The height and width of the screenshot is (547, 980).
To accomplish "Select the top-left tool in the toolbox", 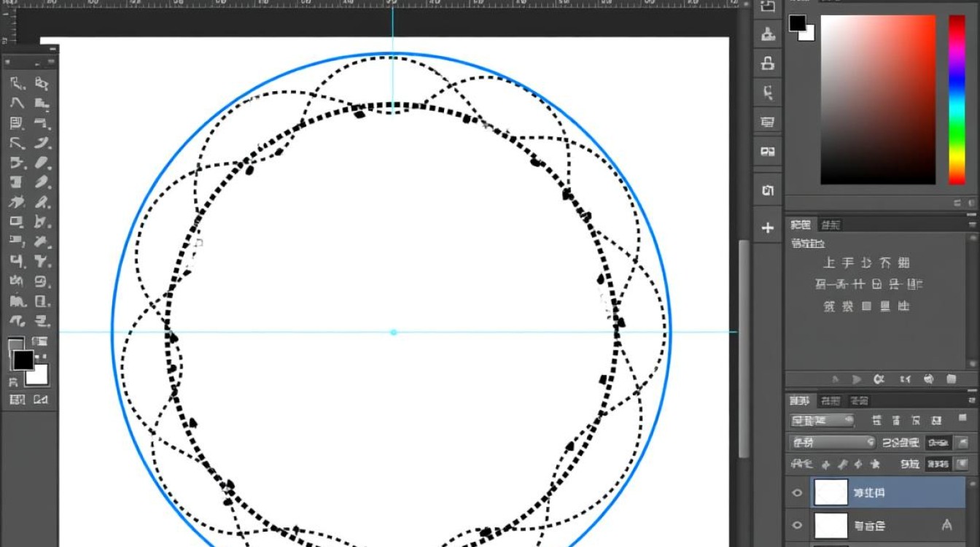I will pyautogui.click(x=17, y=83).
